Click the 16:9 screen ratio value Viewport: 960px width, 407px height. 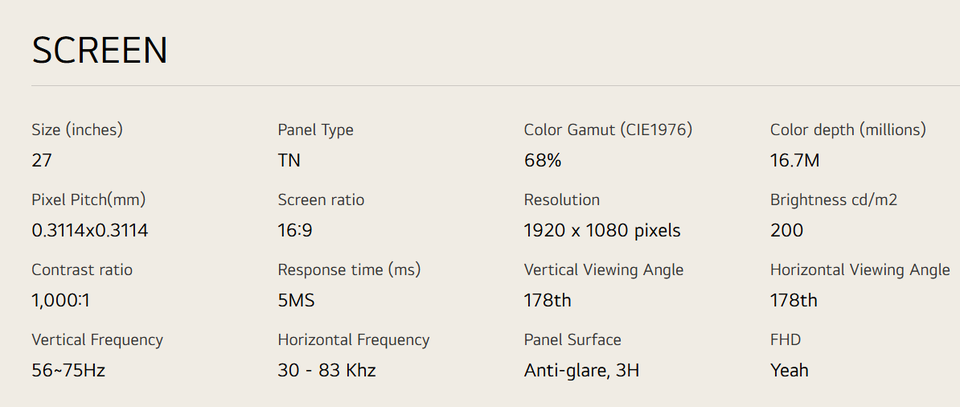[x=295, y=230]
